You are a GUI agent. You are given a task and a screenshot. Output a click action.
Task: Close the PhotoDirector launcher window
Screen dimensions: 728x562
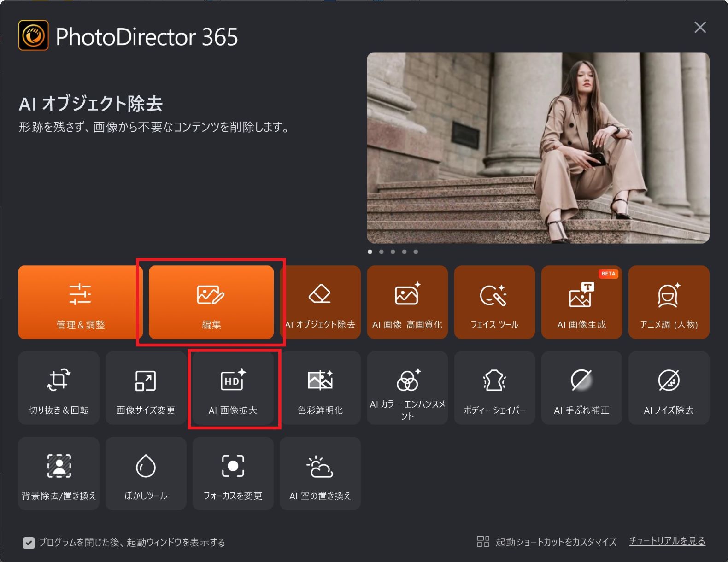click(700, 28)
